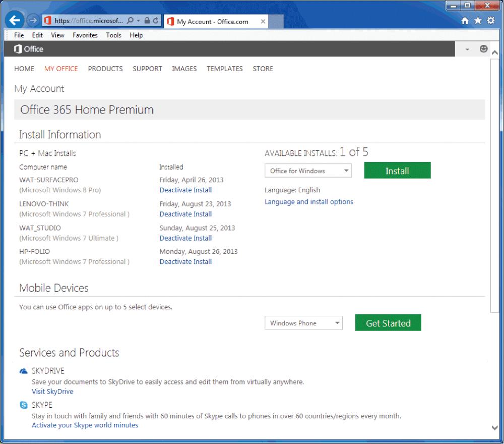Click the SKYDRIVE service title
The width and height of the screenshot is (504, 444).
tap(48, 371)
